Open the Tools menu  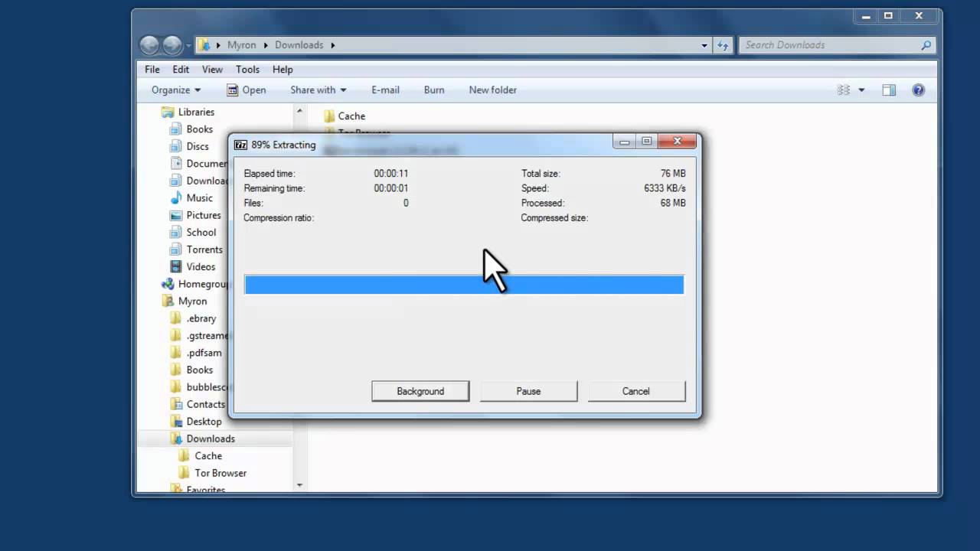pos(247,69)
